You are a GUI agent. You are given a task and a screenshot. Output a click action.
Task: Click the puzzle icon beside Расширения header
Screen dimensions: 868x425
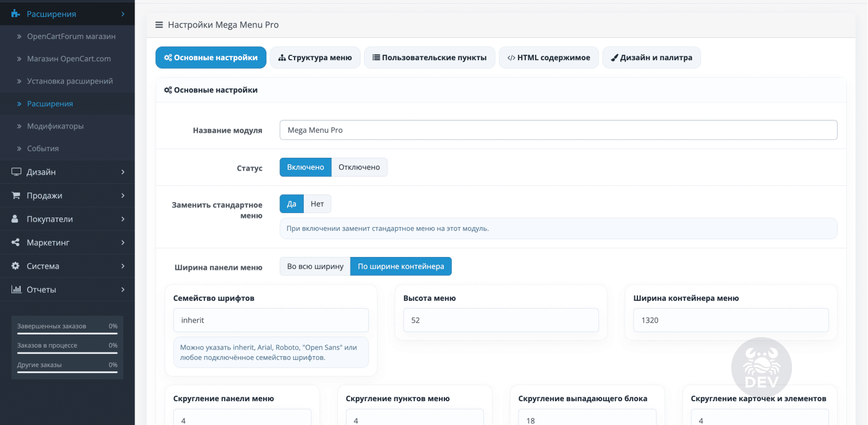pyautogui.click(x=16, y=14)
